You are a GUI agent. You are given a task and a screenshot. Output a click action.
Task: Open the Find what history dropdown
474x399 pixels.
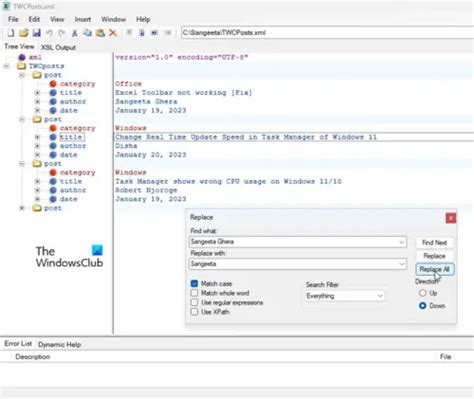point(402,242)
